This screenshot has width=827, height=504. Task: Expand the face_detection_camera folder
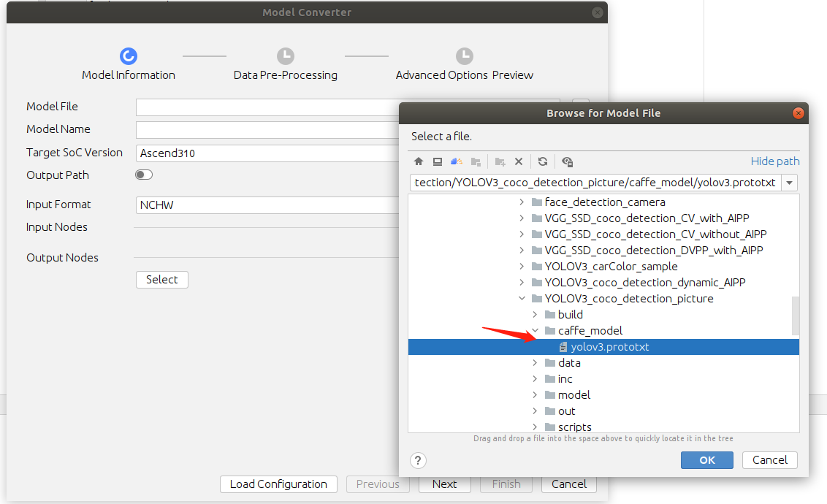[522, 202]
